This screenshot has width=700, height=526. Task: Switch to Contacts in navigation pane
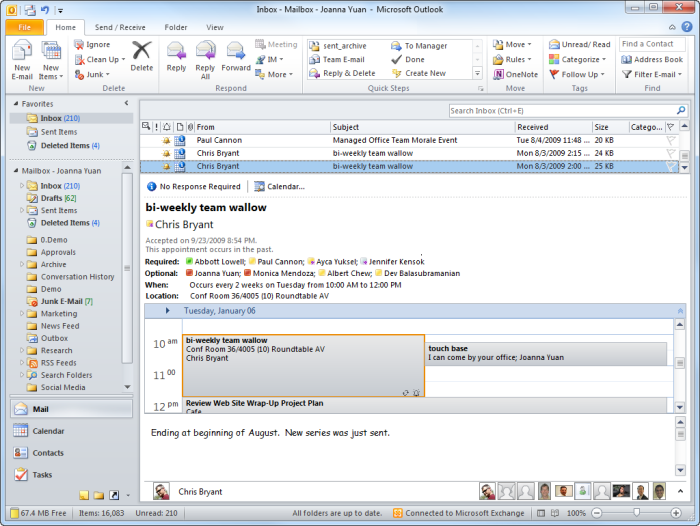click(x=71, y=453)
